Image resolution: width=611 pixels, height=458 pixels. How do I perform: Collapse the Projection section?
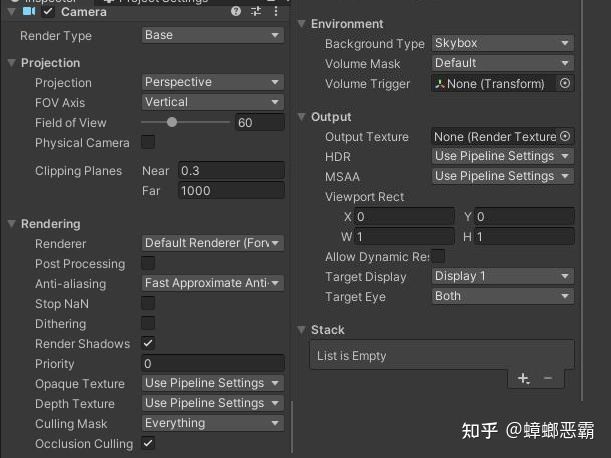(x=12, y=62)
